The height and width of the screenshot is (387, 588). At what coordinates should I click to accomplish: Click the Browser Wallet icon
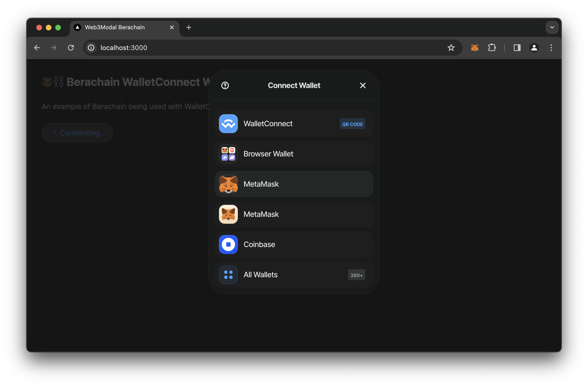229,153
